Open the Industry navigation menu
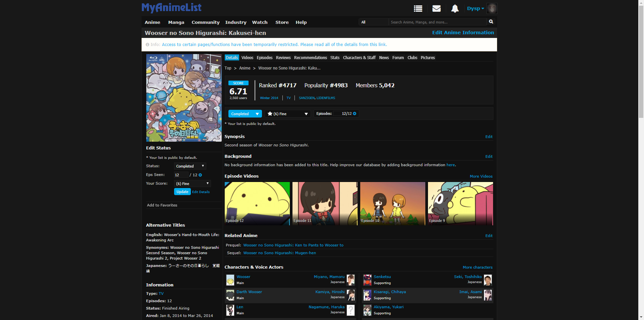 tap(235, 22)
